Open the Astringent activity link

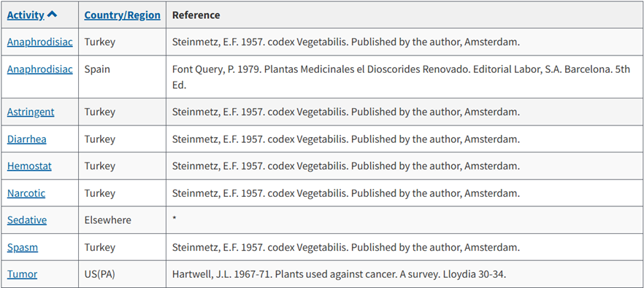[x=31, y=112]
